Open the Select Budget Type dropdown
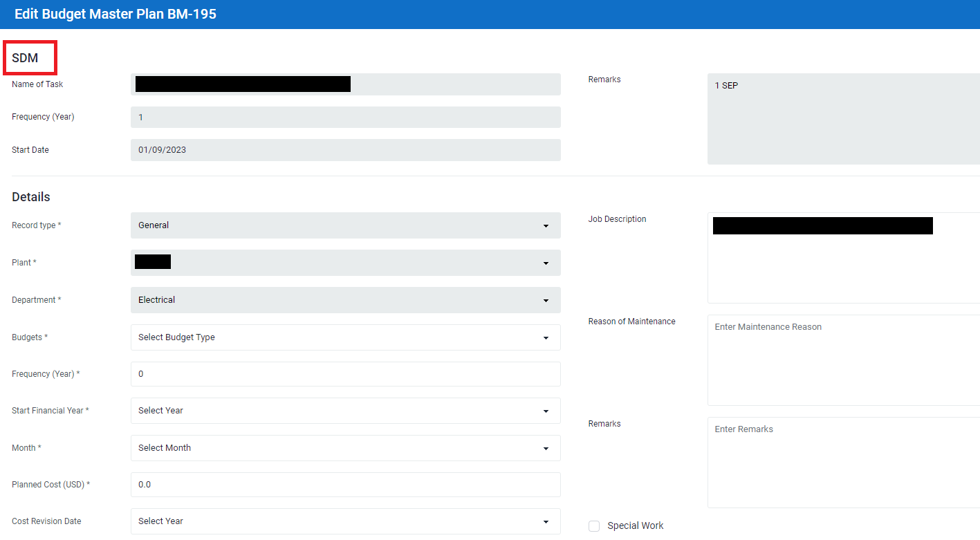 tap(345, 337)
